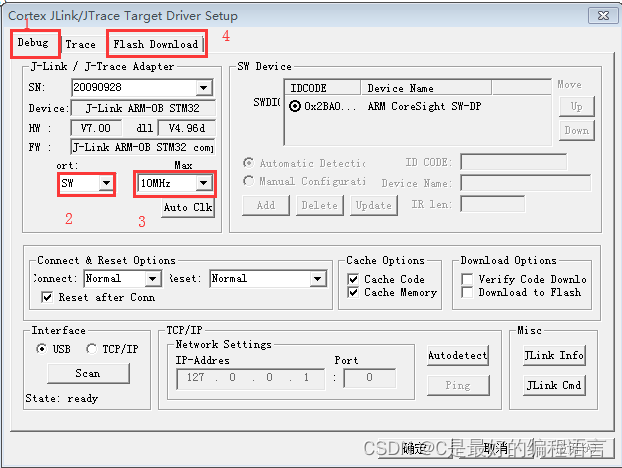Enable Verify Code Download checkbox
The height and width of the screenshot is (468, 622).
coord(467,279)
